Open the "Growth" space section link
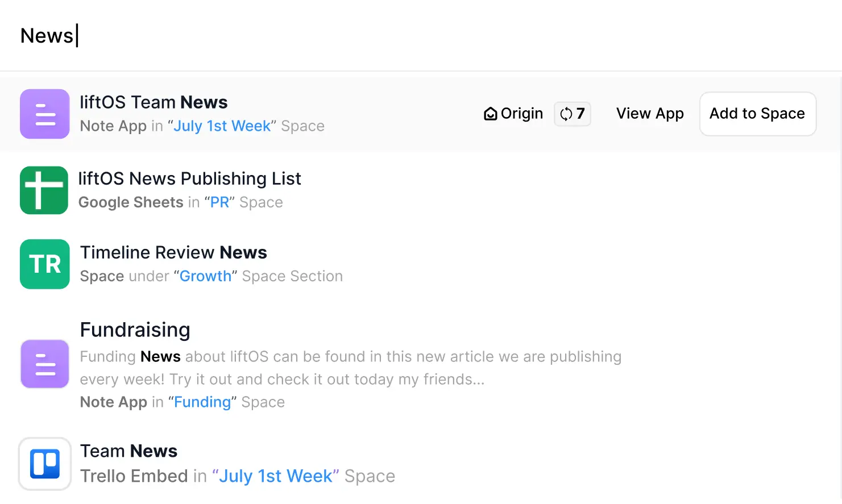842x504 pixels. point(206,276)
